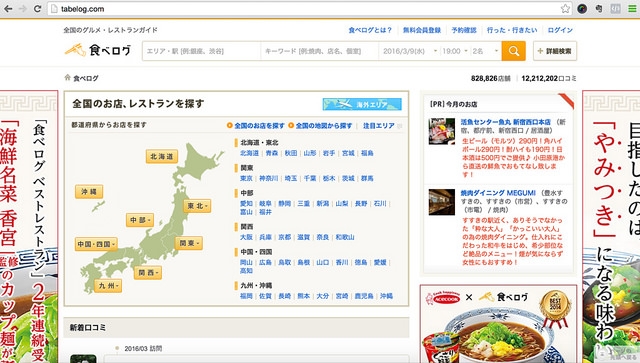Click the ログイン link
640x363 pixels.
click(560, 30)
